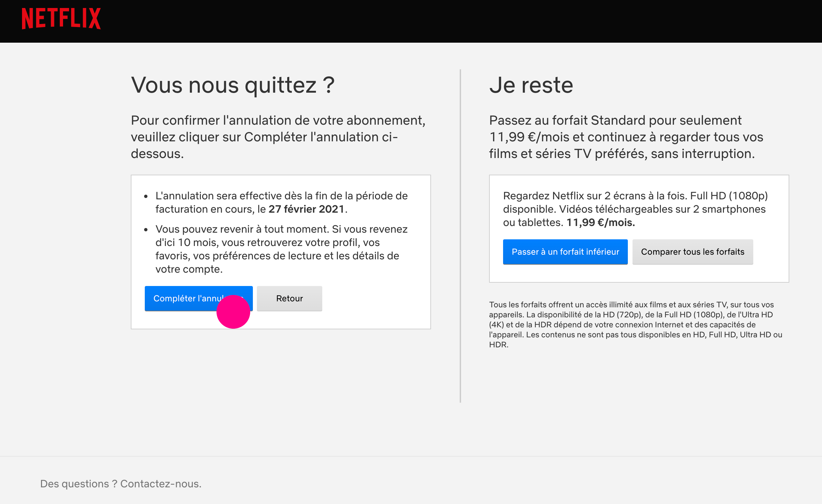The width and height of the screenshot is (822, 504).
Task: Click the paragraph starting 'Passez au forfait Standard'
Action: click(x=626, y=137)
